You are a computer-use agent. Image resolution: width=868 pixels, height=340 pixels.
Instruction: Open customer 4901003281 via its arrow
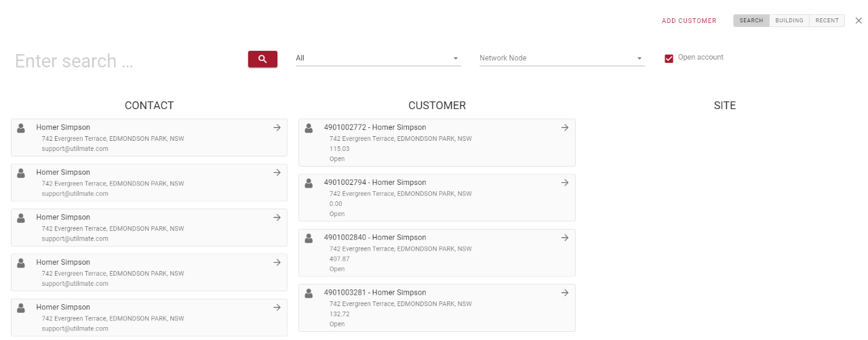tap(565, 293)
